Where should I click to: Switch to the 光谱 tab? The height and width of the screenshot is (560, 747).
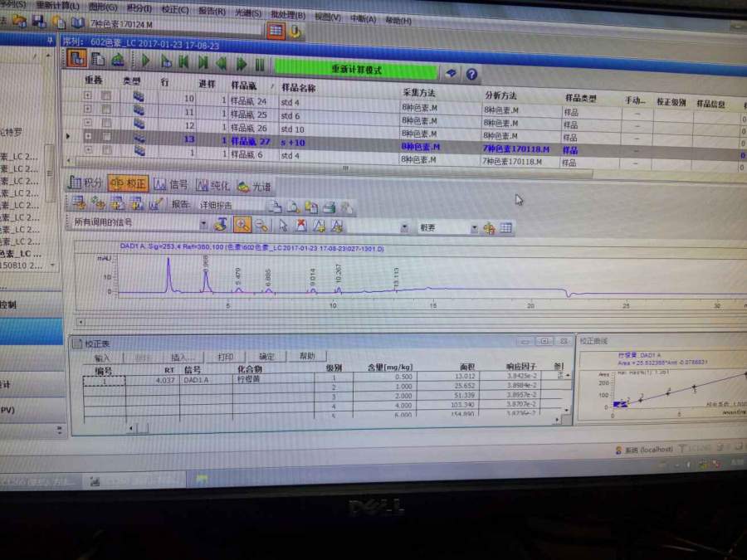[255, 187]
